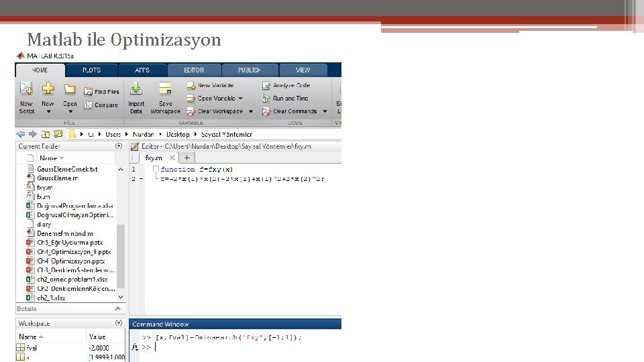Click the Save Workspace icon
This screenshot has height=362, width=644.
coord(165,88)
